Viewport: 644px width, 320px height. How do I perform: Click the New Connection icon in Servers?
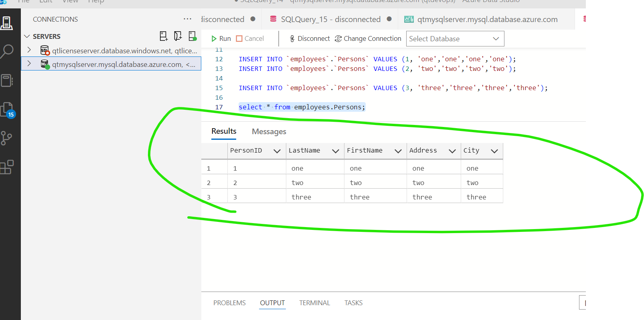tap(164, 36)
